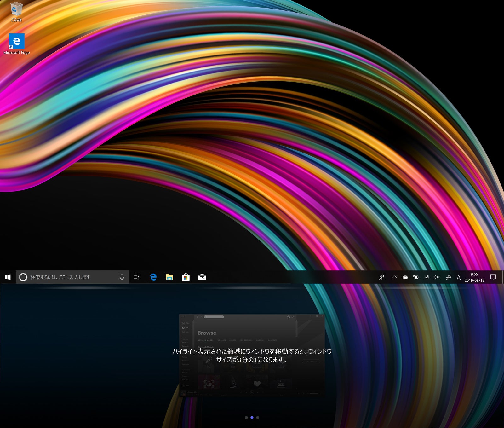
Task: Open File Explorer from the taskbar
Action: [x=169, y=277]
